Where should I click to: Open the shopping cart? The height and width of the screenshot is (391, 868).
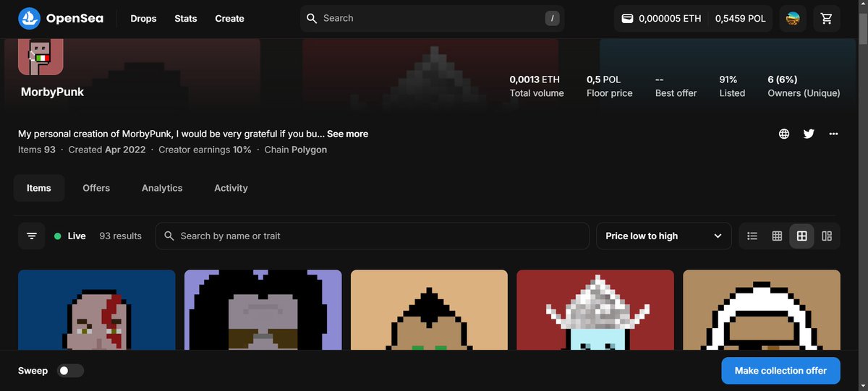tap(827, 18)
